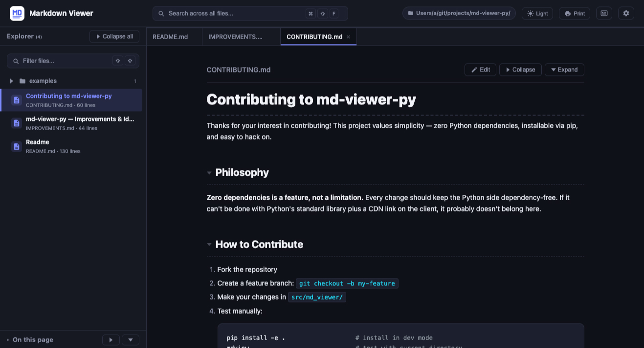
Task: Switch to the README.md tab
Action: click(174, 37)
